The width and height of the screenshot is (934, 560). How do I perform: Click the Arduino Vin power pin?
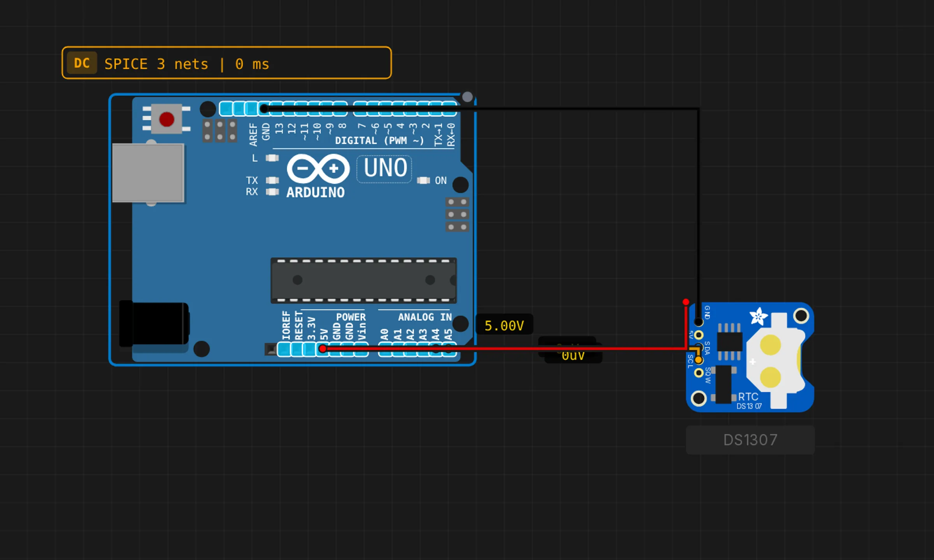coord(362,349)
